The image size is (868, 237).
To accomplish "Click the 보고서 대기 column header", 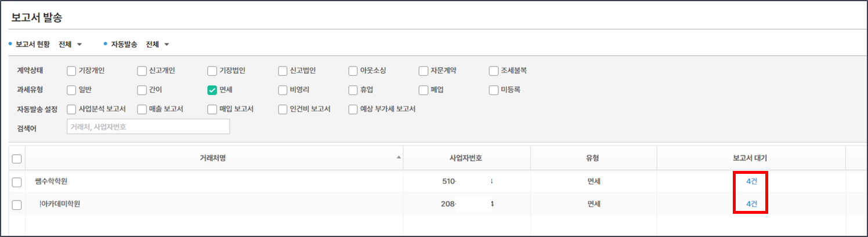I will [750, 158].
